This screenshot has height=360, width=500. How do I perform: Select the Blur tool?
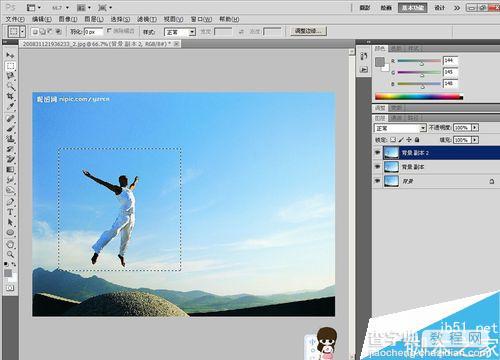(10, 180)
